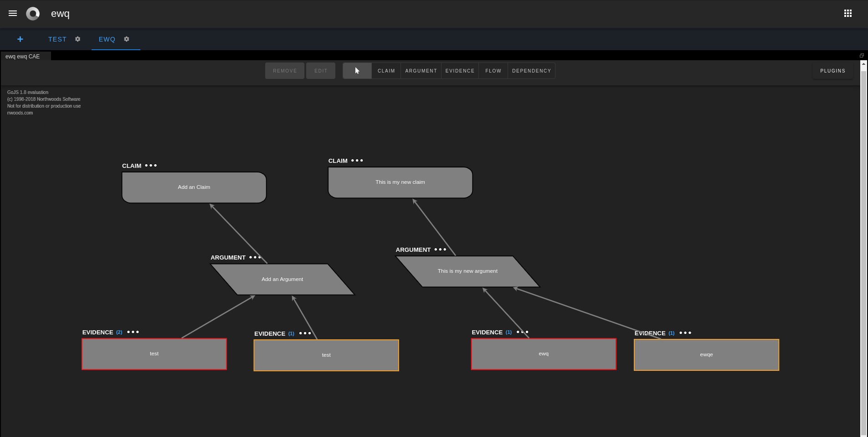
Task: Open the apps grid icon
Action: [848, 13]
